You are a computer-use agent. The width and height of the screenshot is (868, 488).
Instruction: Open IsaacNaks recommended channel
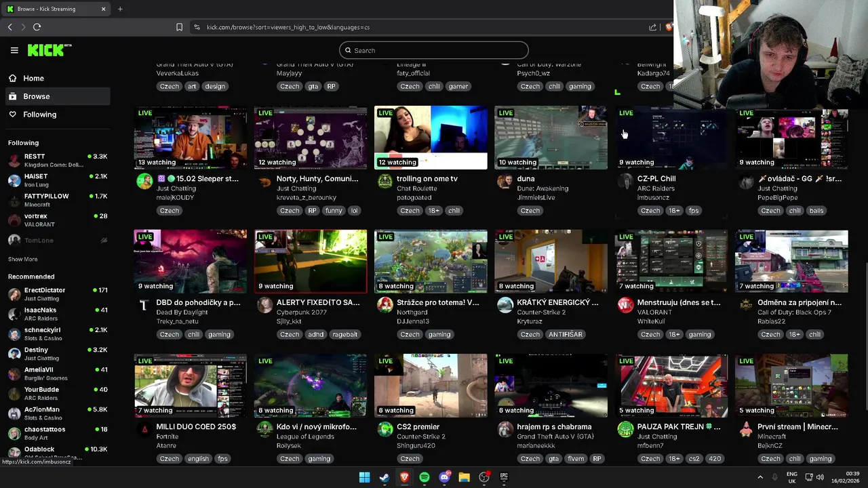click(57, 314)
